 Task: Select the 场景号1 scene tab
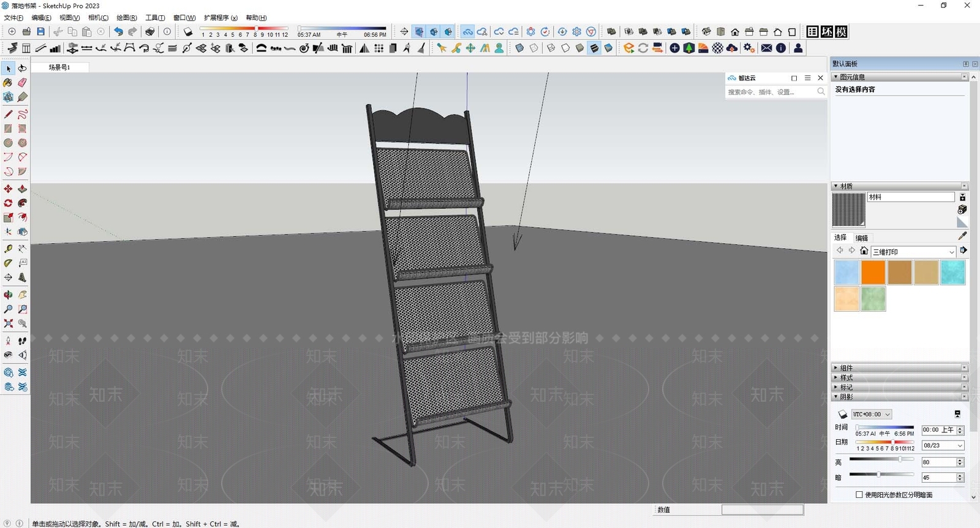coord(59,67)
